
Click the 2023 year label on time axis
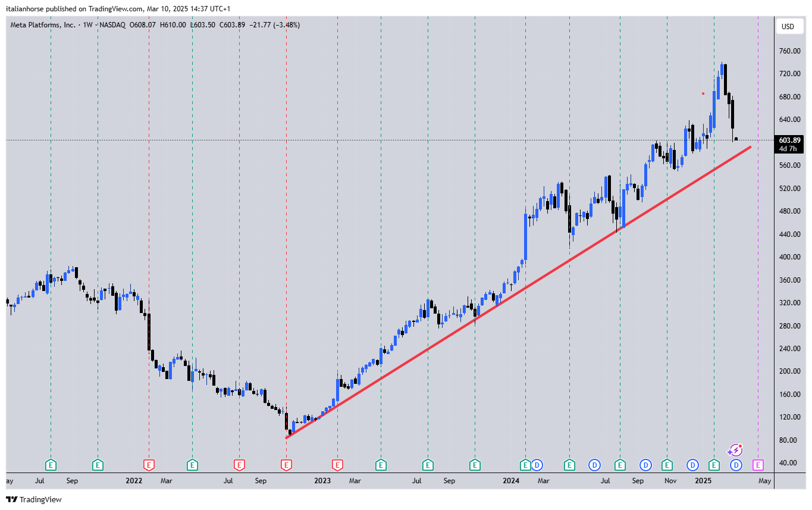coord(322,480)
